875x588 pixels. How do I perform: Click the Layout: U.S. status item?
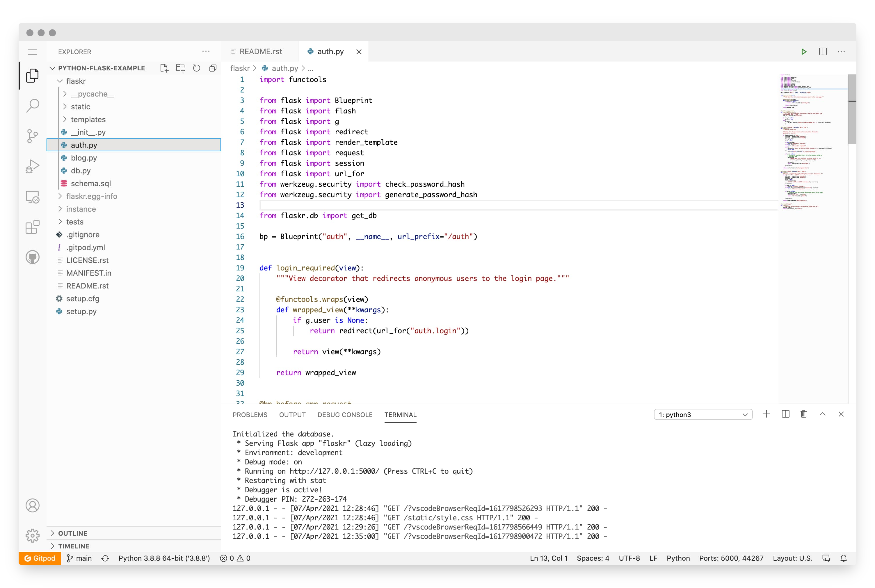click(x=792, y=558)
